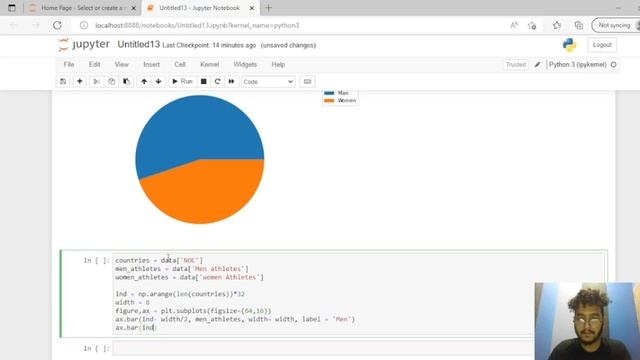Copy selected cells icon

coord(111,82)
